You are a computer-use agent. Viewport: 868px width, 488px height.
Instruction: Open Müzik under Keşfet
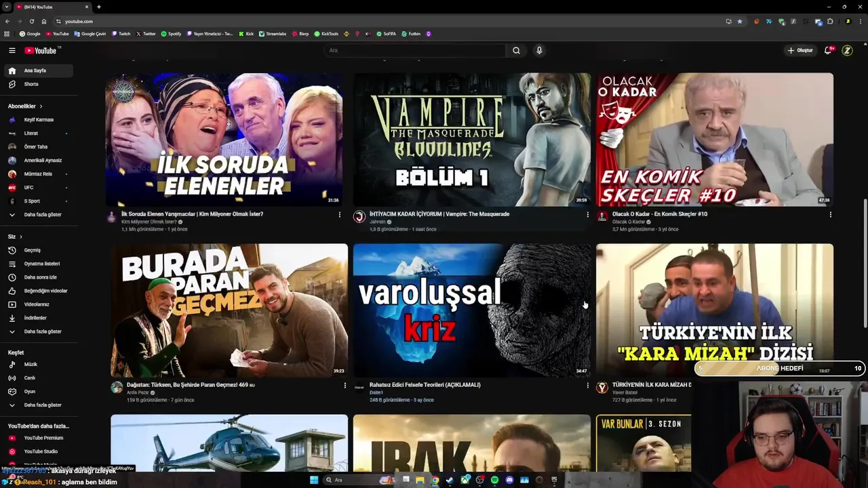click(x=38, y=365)
